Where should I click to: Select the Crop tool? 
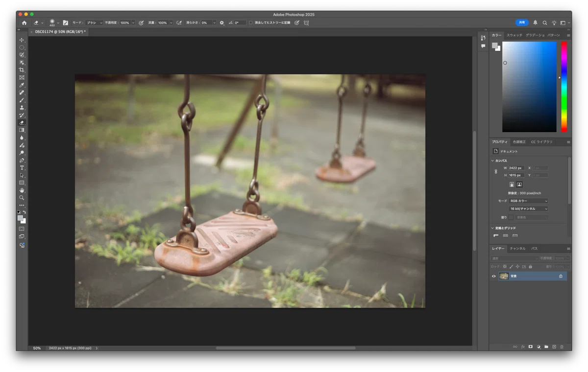click(x=22, y=70)
